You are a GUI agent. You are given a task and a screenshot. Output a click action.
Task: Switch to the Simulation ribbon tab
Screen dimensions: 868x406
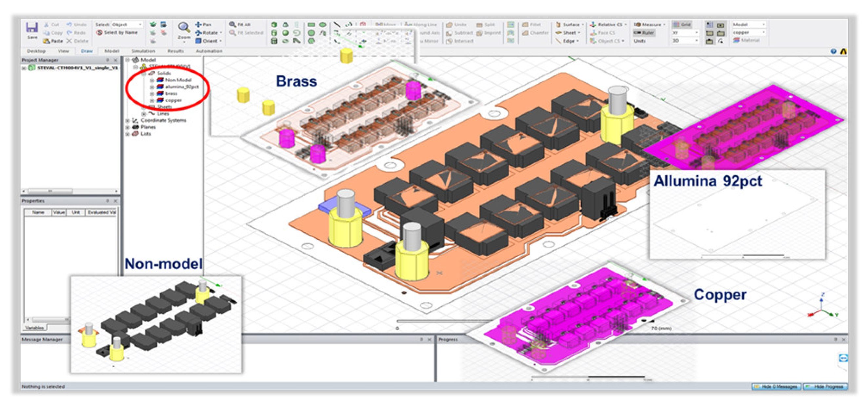(143, 51)
